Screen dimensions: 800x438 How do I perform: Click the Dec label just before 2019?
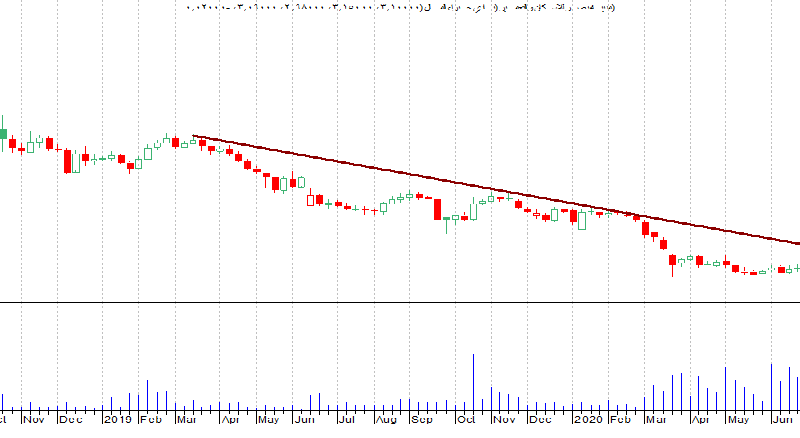(x=70, y=420)
